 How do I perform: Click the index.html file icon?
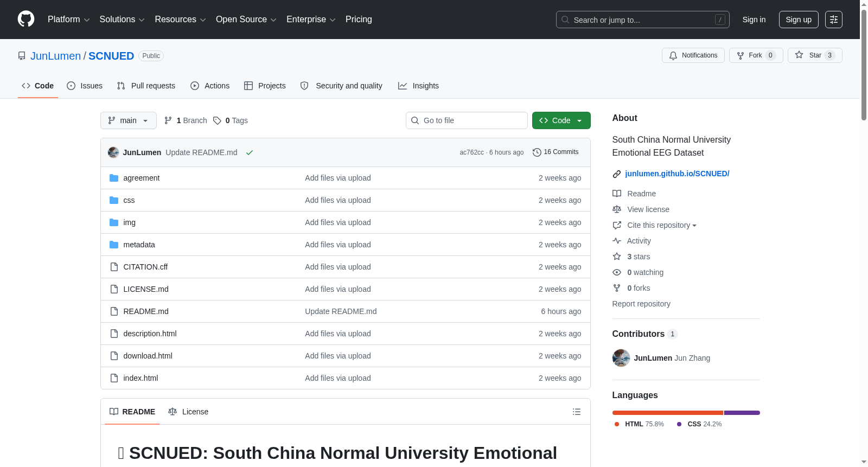click(114, 378)
